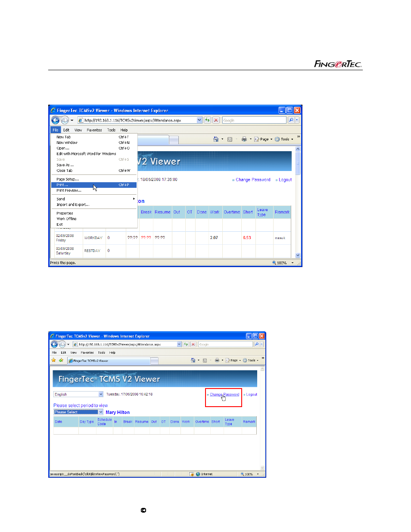Click Back arrow in lower browser window

pyautogui.click(x=54, y=344)
